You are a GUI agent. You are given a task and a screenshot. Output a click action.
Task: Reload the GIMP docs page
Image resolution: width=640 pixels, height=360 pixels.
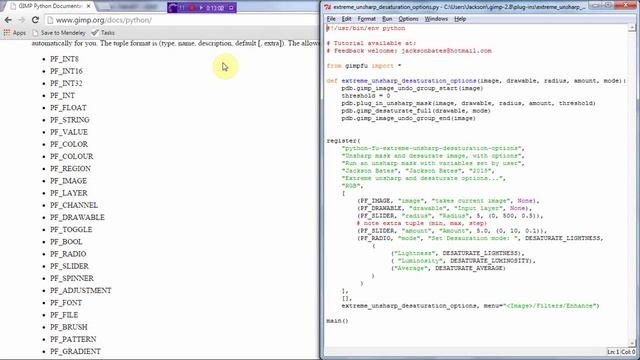[x=36, y=20]
